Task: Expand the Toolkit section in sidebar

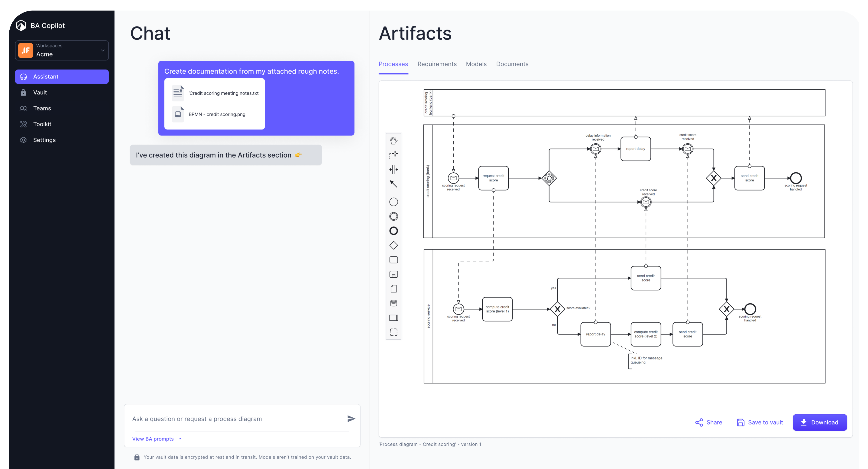Action: [x=42, y=124]
